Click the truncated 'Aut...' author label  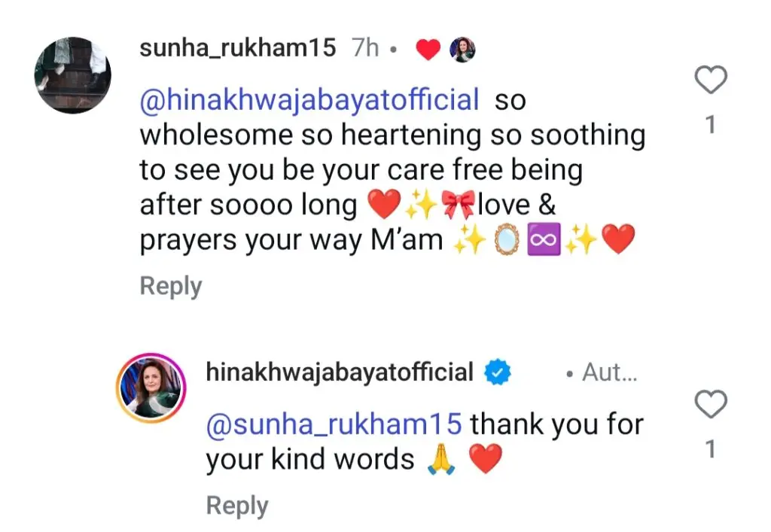pos(609,372)
